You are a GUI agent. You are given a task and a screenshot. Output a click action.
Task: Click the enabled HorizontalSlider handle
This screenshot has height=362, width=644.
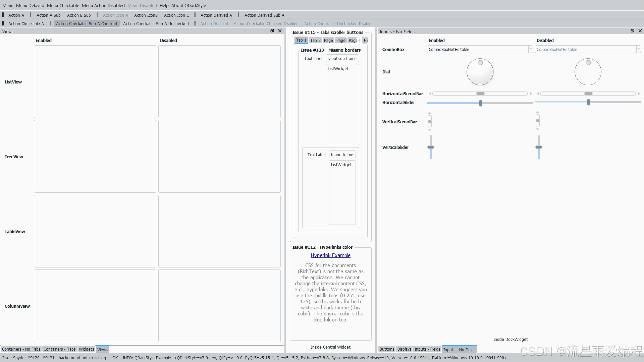tap(481, 103)
